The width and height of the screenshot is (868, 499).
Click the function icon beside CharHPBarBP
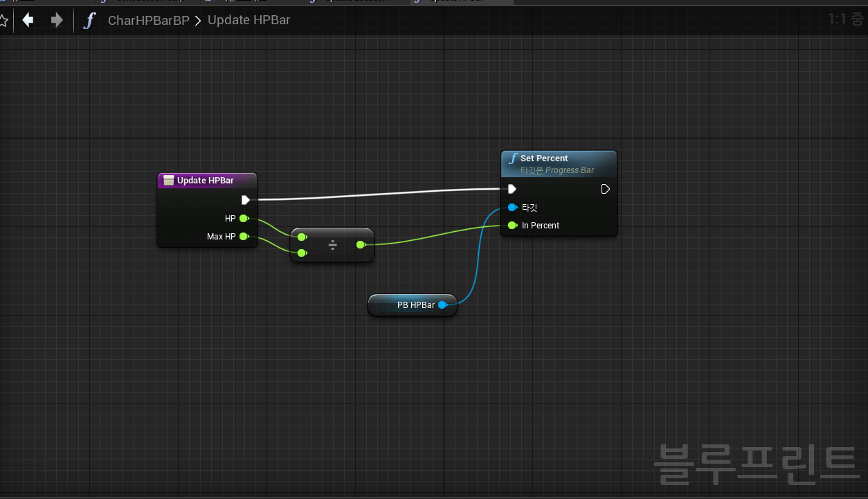coord(89,20)
